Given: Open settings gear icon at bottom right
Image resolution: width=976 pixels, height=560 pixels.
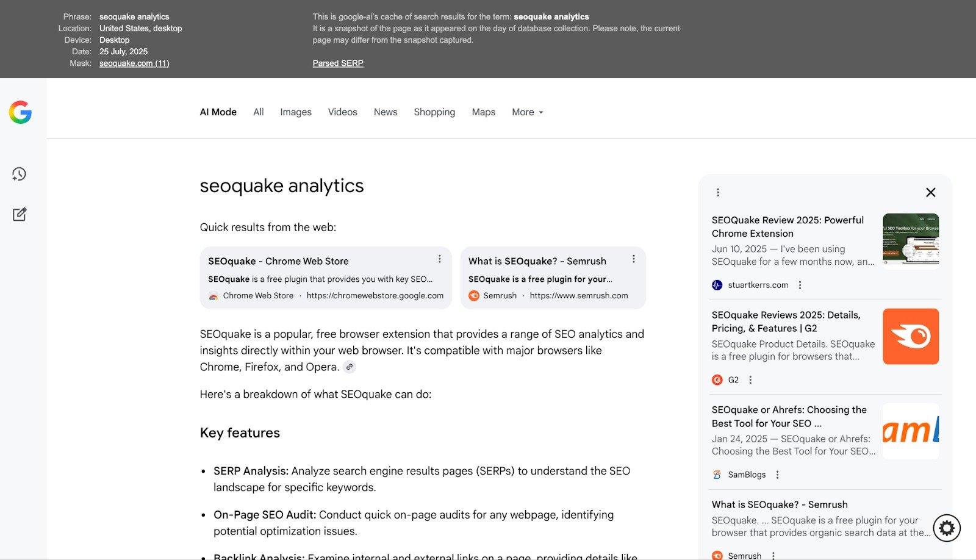Looking at the screenshot, I should (x=947, y=528).
